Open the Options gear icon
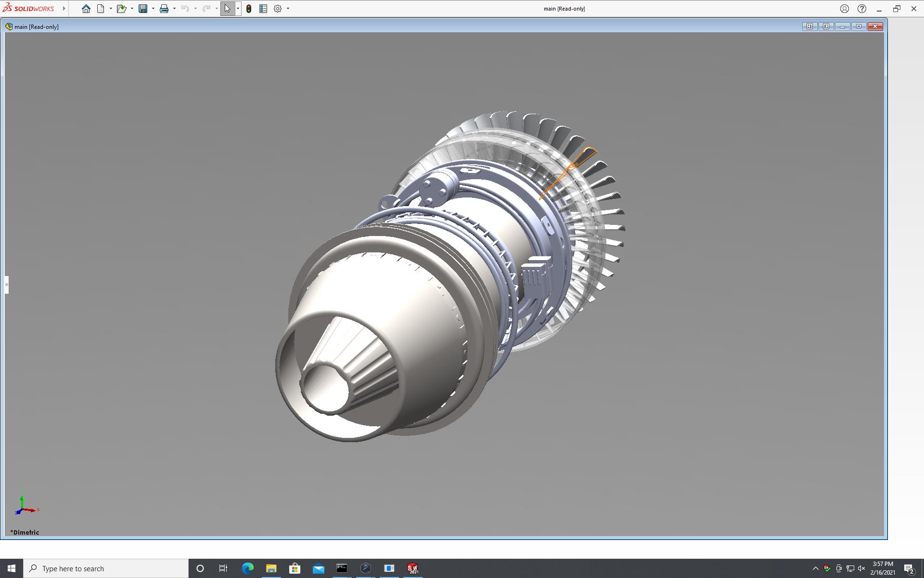This screenshot has height=578, width=924. click(278, 9)
